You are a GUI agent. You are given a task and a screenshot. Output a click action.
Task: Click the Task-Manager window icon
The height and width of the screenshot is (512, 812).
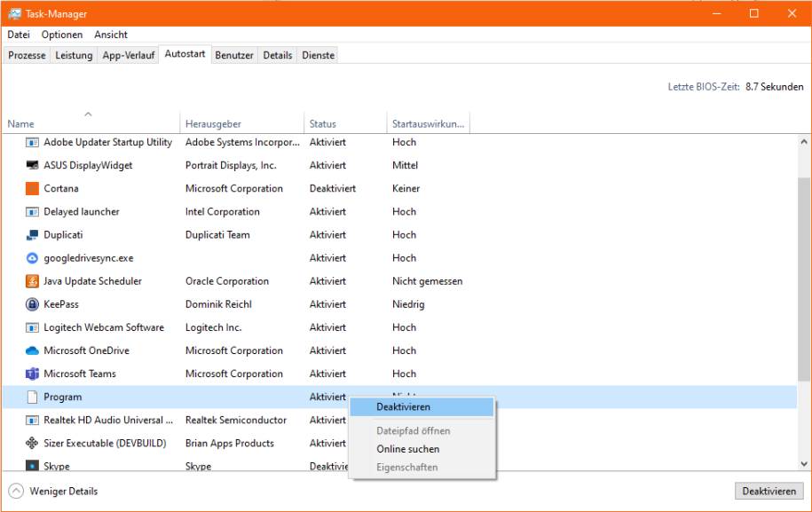tap(14, 13)
